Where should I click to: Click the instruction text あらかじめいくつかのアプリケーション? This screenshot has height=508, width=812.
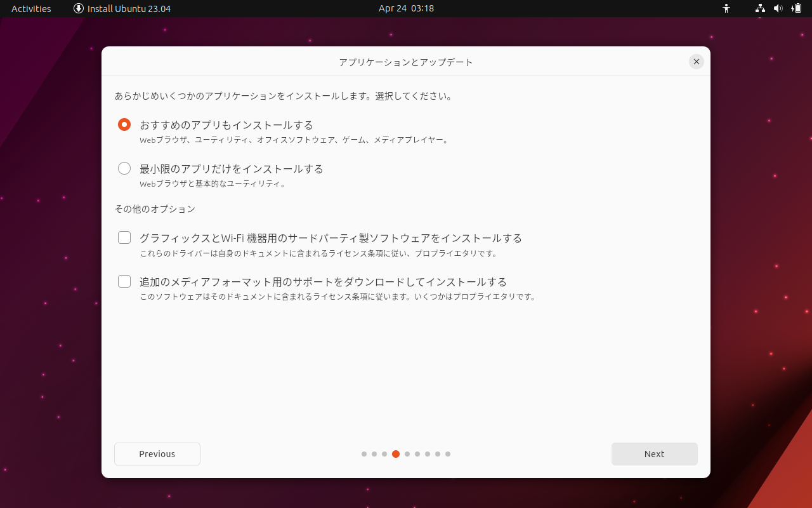click(284, 97)
